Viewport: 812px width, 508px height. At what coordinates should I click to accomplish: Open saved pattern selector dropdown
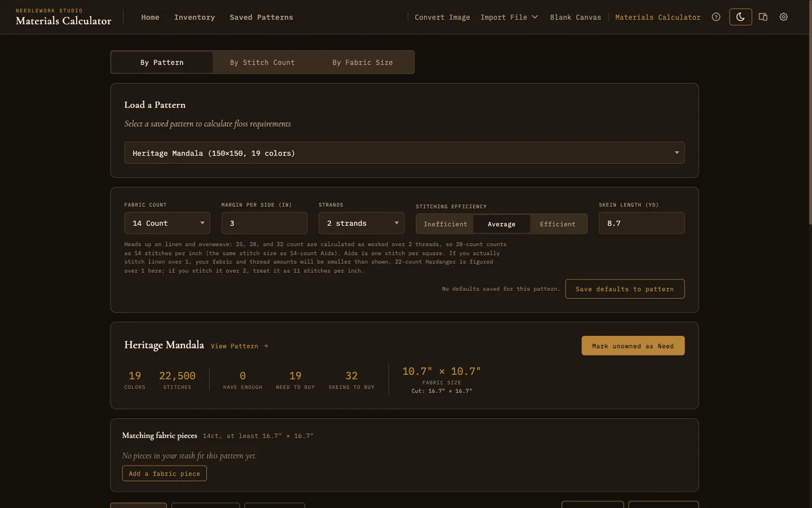point(404,153)
